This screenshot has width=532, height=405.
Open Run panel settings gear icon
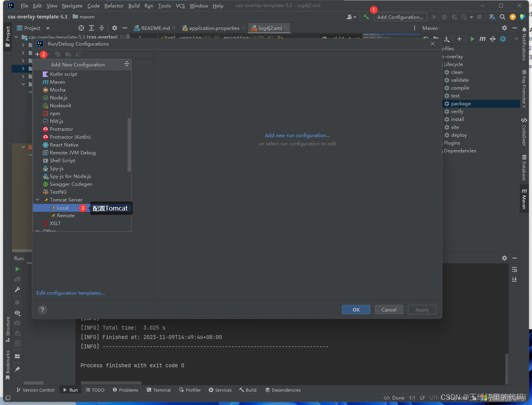[x=505, y=258]
